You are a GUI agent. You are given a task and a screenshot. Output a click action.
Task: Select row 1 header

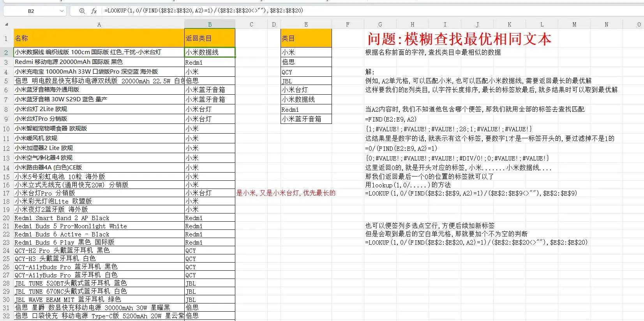[x=6, y=38]
